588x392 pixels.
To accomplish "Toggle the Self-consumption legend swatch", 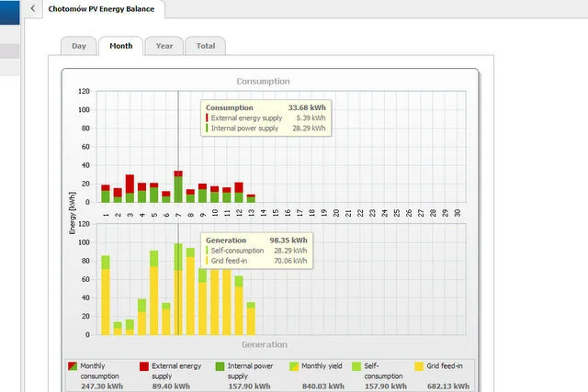I will click(x=356, y=366).
